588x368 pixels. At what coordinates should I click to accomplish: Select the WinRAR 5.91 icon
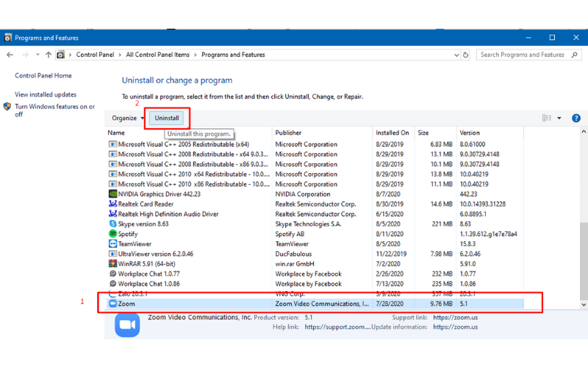pos(112,263)
